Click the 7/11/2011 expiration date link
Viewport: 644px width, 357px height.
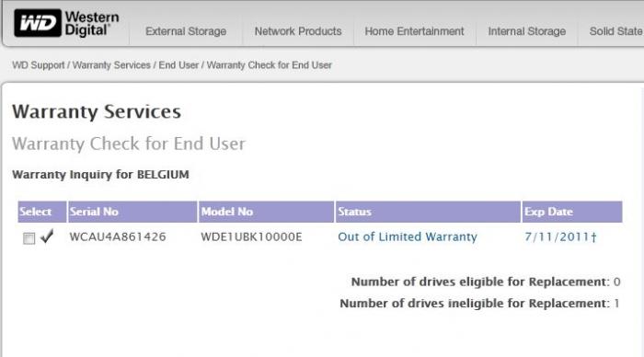click(x=560, y=237)
